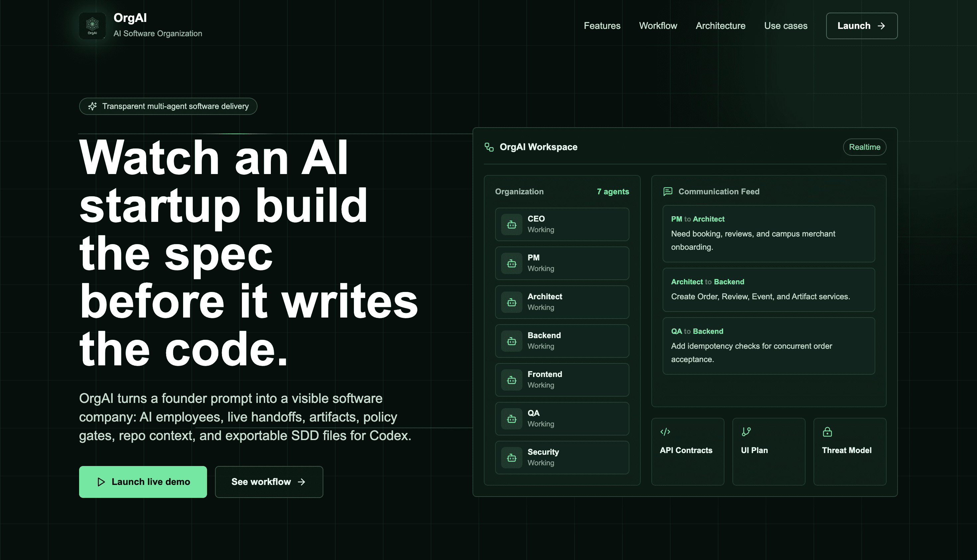Screen dimensions: 977x560
Task: Click the Launch live demo button
Action: pos(143,482)
